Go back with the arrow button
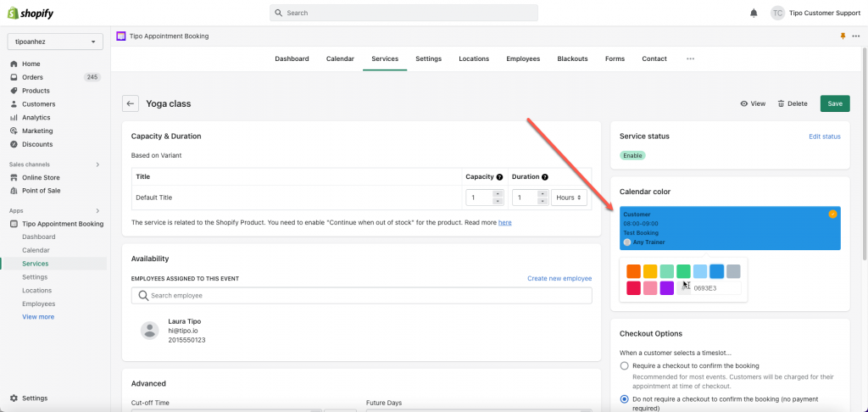 (x=130, y=103)
